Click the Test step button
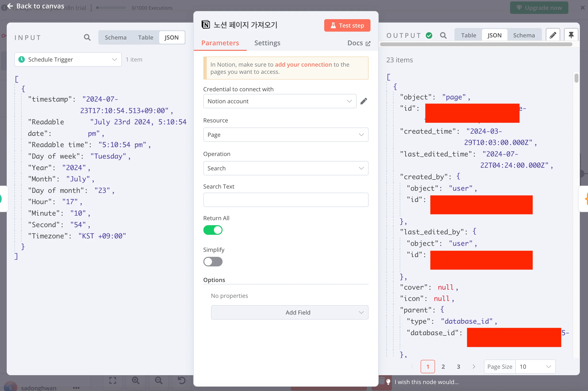Image resolution: width=588 pixels, height=391 pixels. (x=347, y=25)
